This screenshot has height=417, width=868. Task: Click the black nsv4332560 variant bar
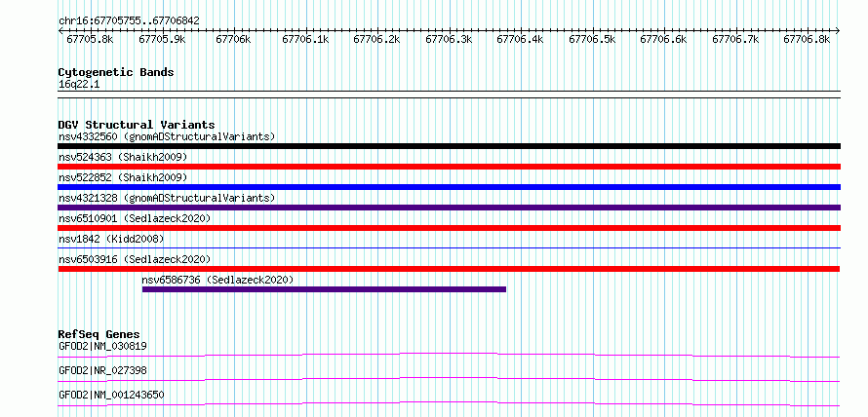click(x=449, y=146)
